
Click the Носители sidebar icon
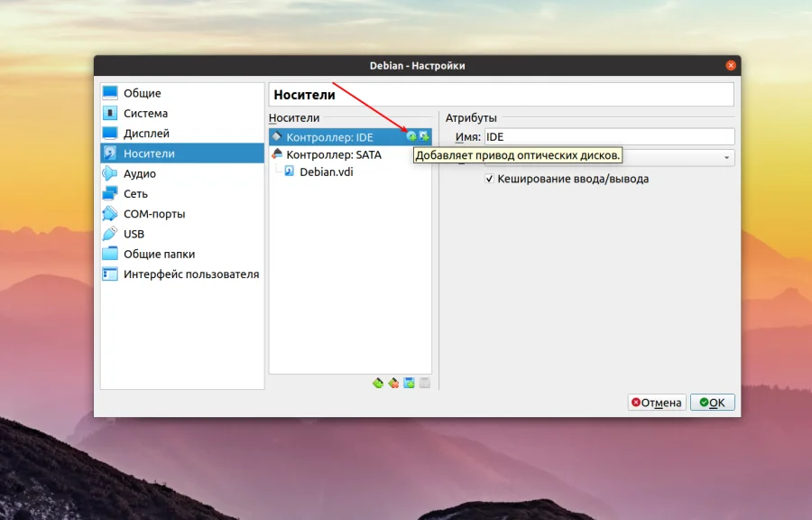point(110,153)
